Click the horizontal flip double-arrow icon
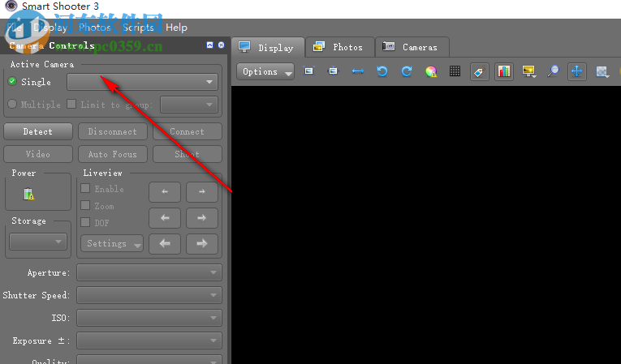621x364 pixels. [x=358, y=71]
